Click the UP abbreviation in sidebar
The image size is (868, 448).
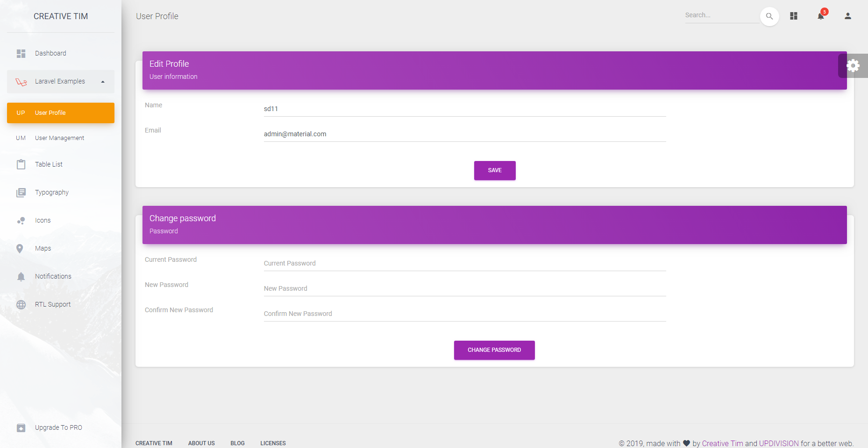coord(21,113)
